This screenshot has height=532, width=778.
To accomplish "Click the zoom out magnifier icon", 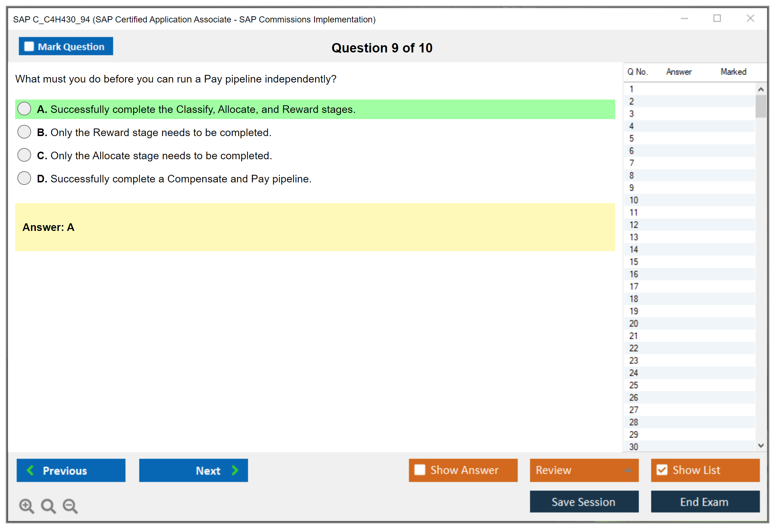I will pyautogui.click(x=70, y=506).
